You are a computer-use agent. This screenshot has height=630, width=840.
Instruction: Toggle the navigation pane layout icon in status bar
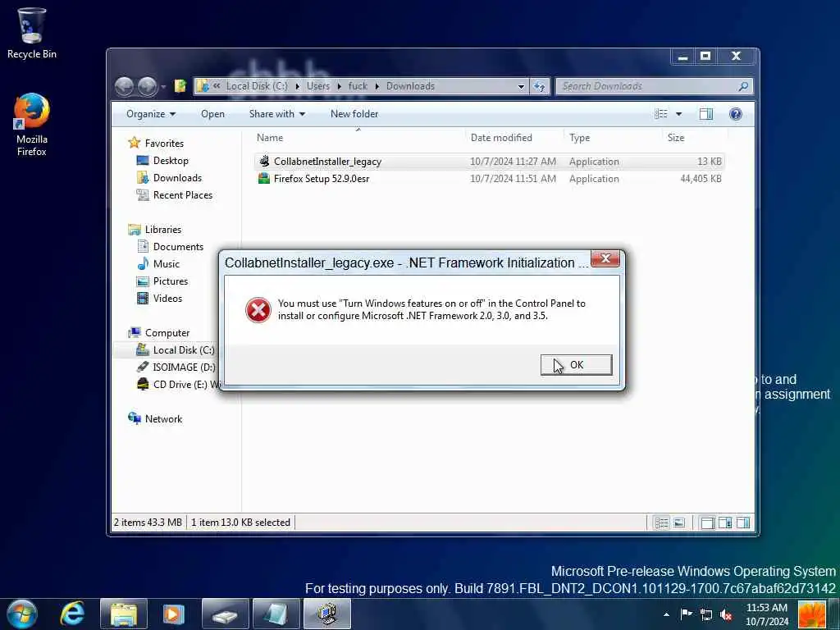click(x=708, y=523)
